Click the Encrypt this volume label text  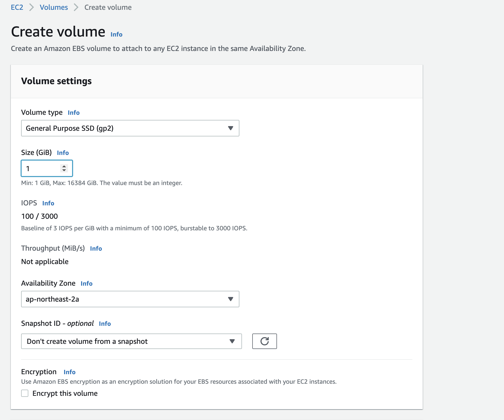[65, 393]
